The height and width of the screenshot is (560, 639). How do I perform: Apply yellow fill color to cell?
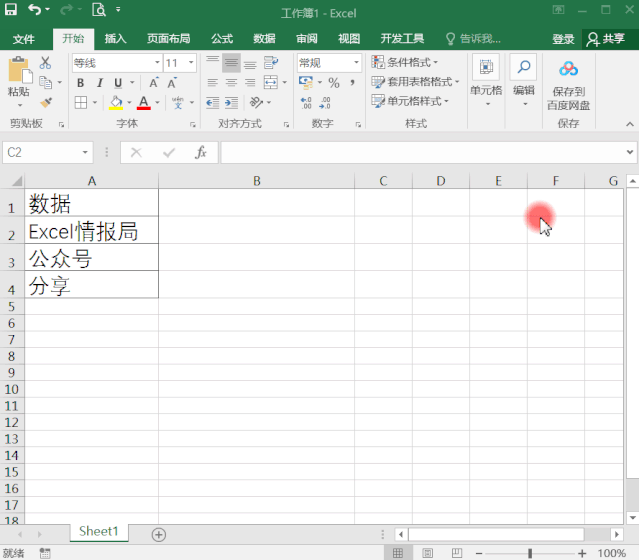click(116, 102)
